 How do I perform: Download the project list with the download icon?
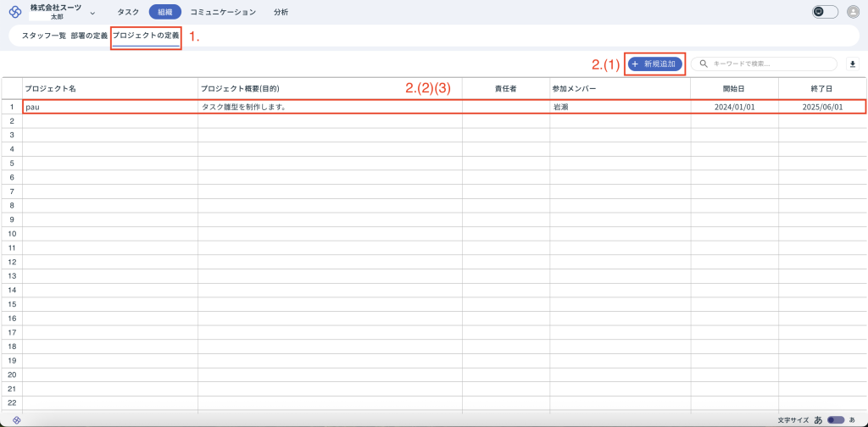(x=853, y=64)
